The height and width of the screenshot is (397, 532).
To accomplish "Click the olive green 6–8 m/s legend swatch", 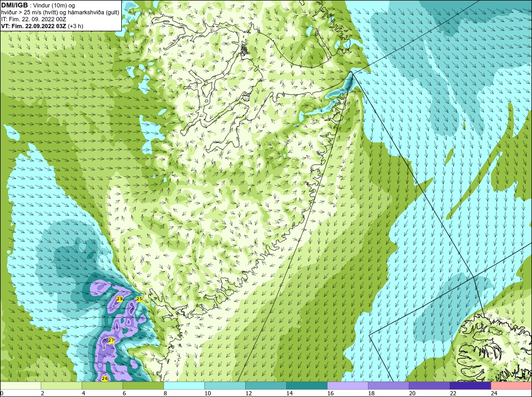I will 143,385.
